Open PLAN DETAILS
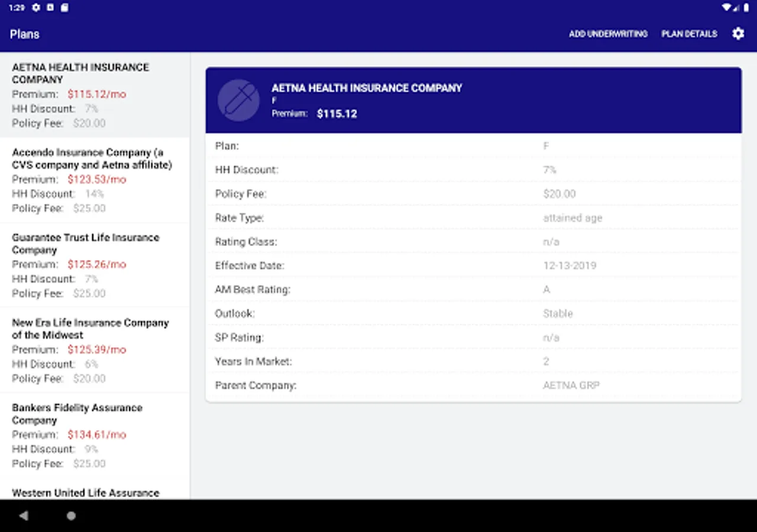Viewport: 757px width, 532px height. click(689, 34)
